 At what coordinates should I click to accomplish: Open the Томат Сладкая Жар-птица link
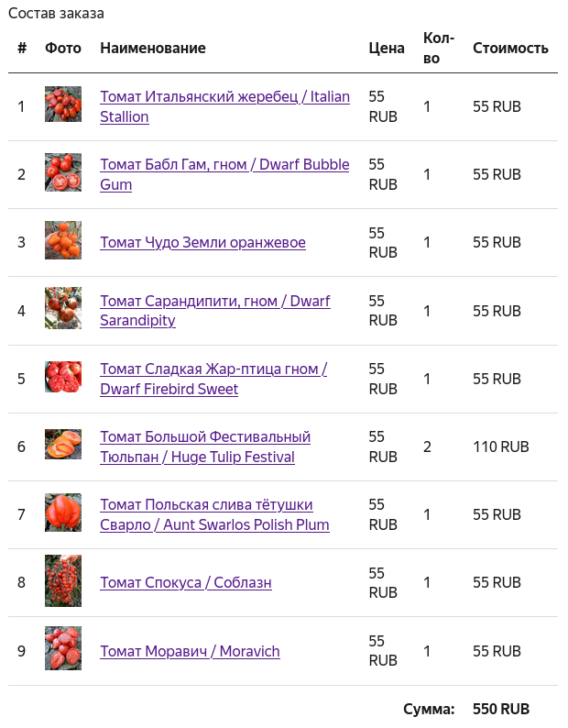click(x=213, y=370)
